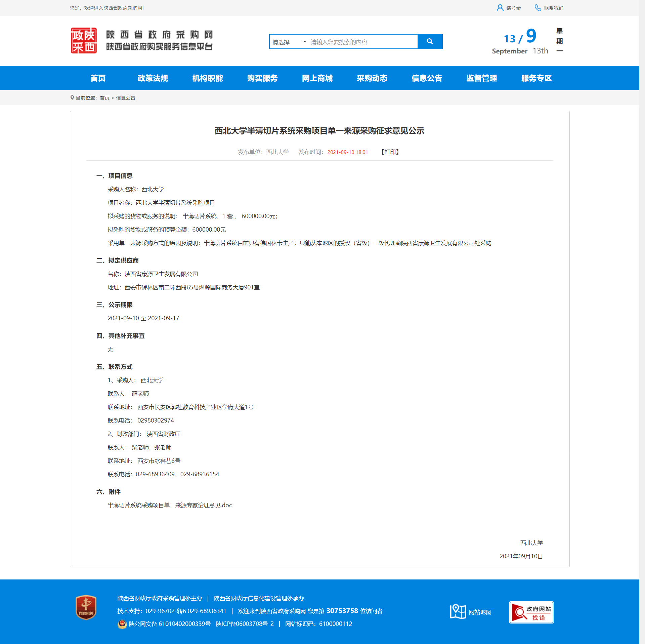Click the magnifier search button
The height and width of the screenshot is (644, 645).
pyautogui.click(x=429, y=41)
